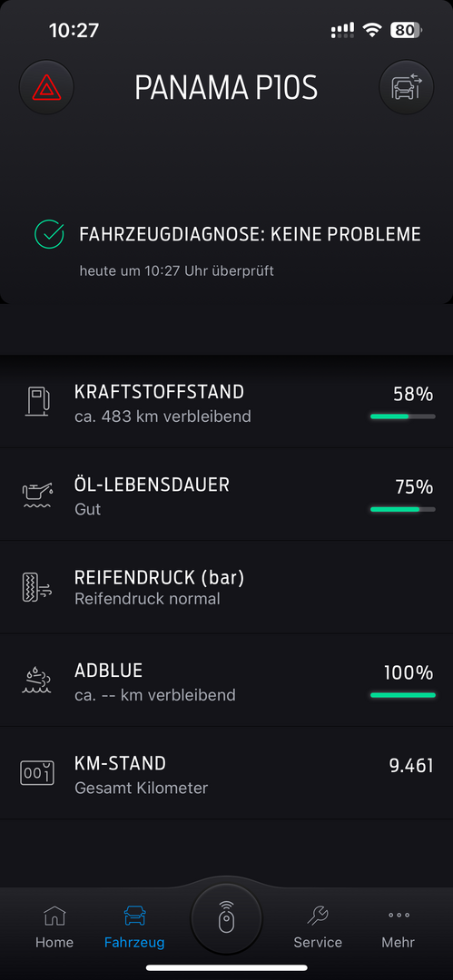
Task: Tap the Kraftstoffstand 58% progress bar
Action: click(403, 416)
